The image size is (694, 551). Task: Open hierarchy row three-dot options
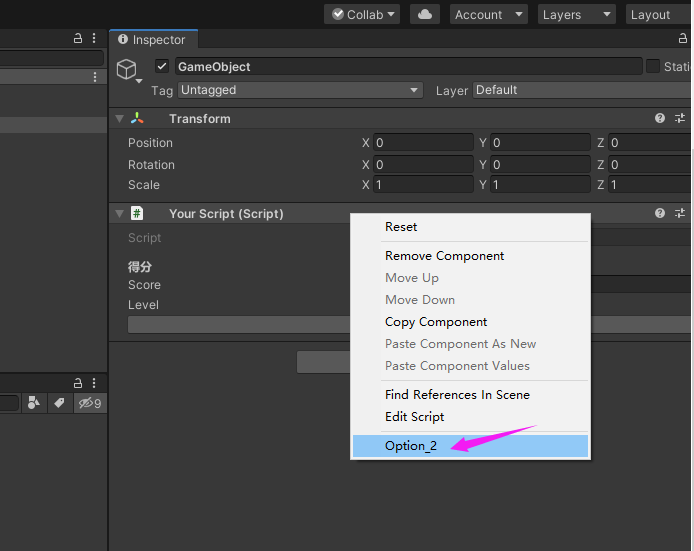pyautogui.click(x=95, y=77)
